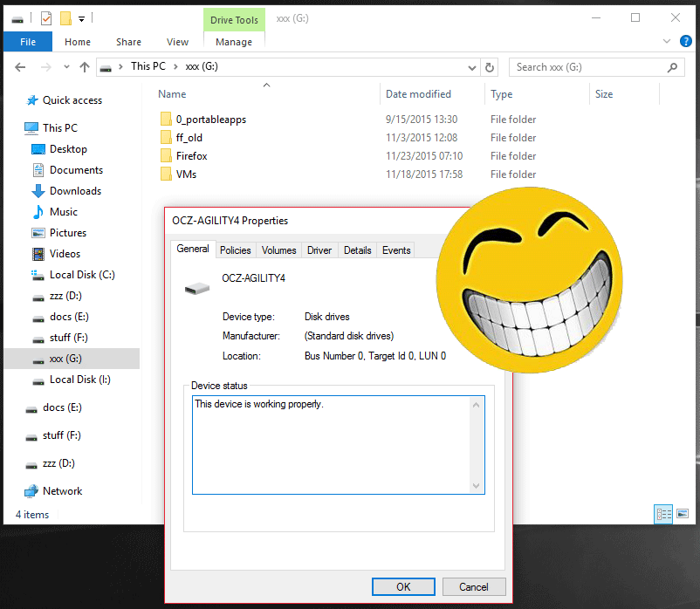Open Downloads in the navigation pane
This screenshot has width=700, height=609.
[75, 191]
